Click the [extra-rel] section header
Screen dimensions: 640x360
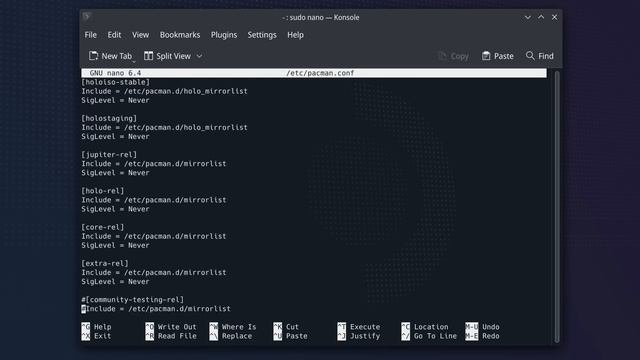(x=105, y=263)
